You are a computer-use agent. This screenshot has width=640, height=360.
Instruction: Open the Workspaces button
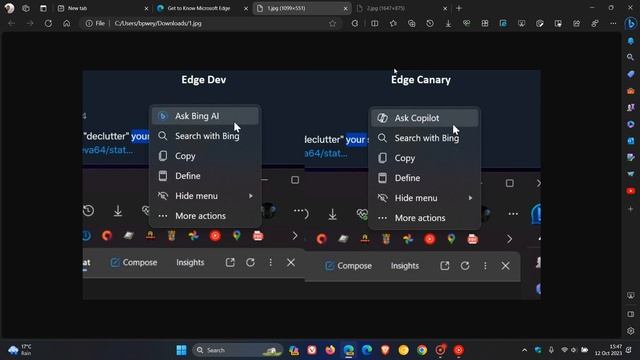click(x=26, y=8)
